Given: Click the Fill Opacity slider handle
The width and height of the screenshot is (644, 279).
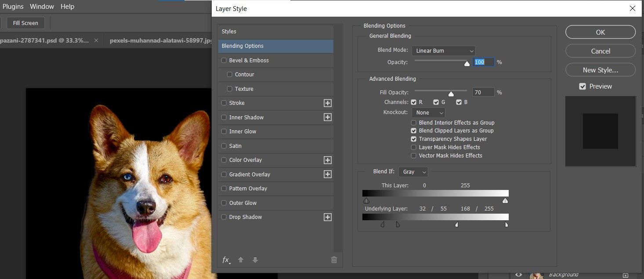Looking at the screenshot, I should coord(451,94).
